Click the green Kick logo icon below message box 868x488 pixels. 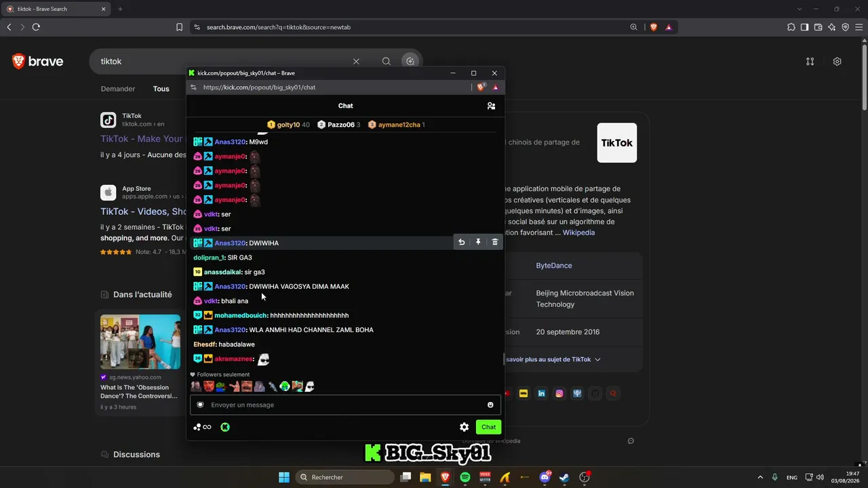pos(225,427)
